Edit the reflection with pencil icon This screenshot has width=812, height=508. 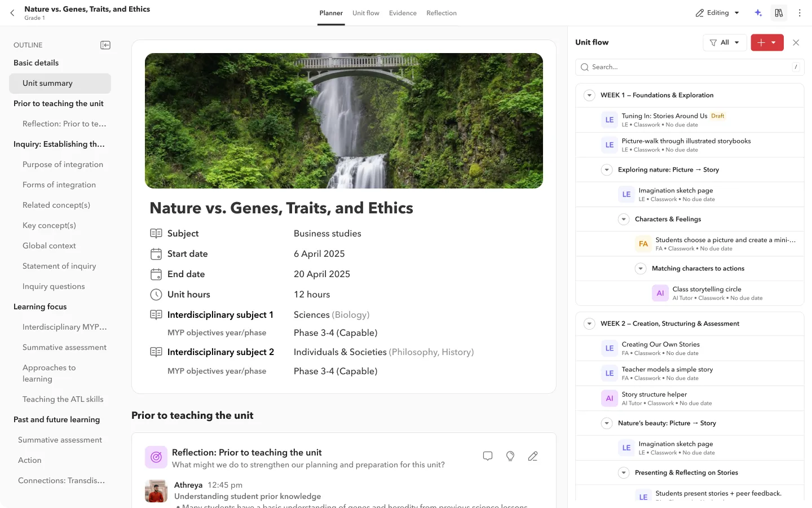pos(533,456)
